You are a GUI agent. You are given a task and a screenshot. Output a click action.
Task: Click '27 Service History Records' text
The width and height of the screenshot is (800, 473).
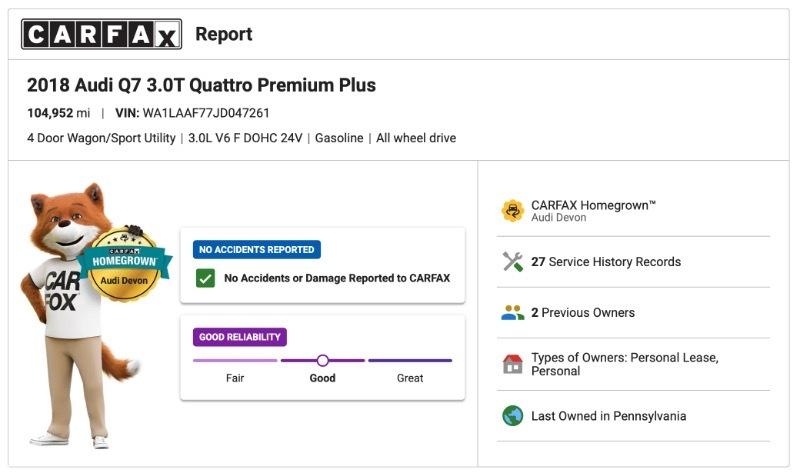606,262
